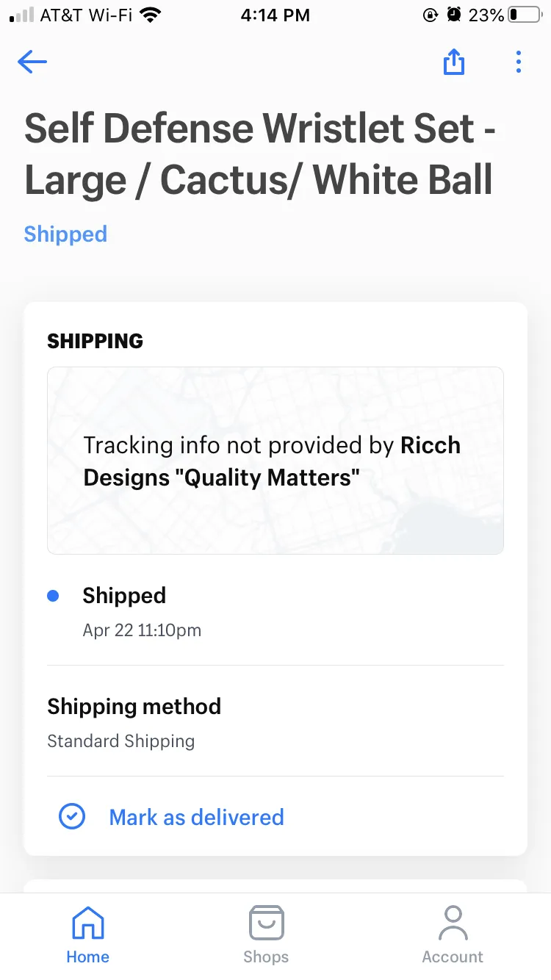Tap the alarm clock status icon
551x980 pixels.
click(x=455, y=15)
